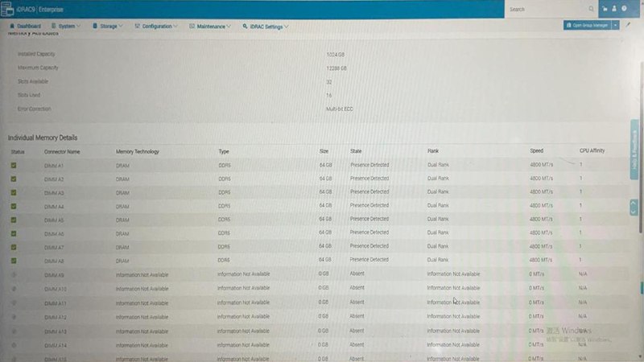Click the iDRAC9 server logo icon

(7, 9)
